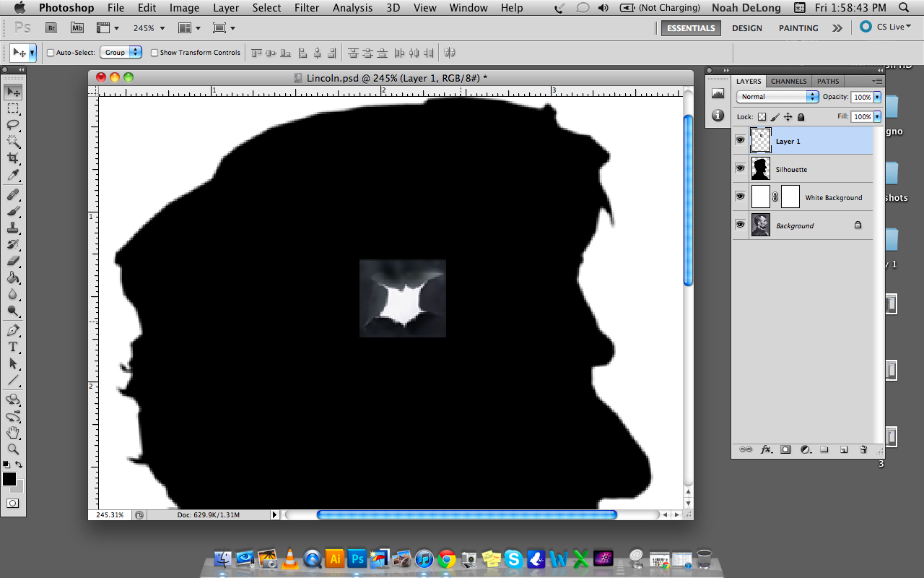Select the Path Selection tool
Screen dimensions: 924x578
click(13, 363)
